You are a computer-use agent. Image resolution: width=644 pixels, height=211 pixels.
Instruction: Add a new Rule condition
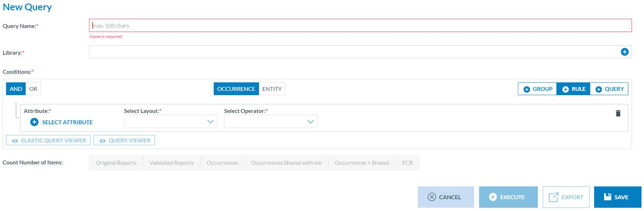coord(573,89)
